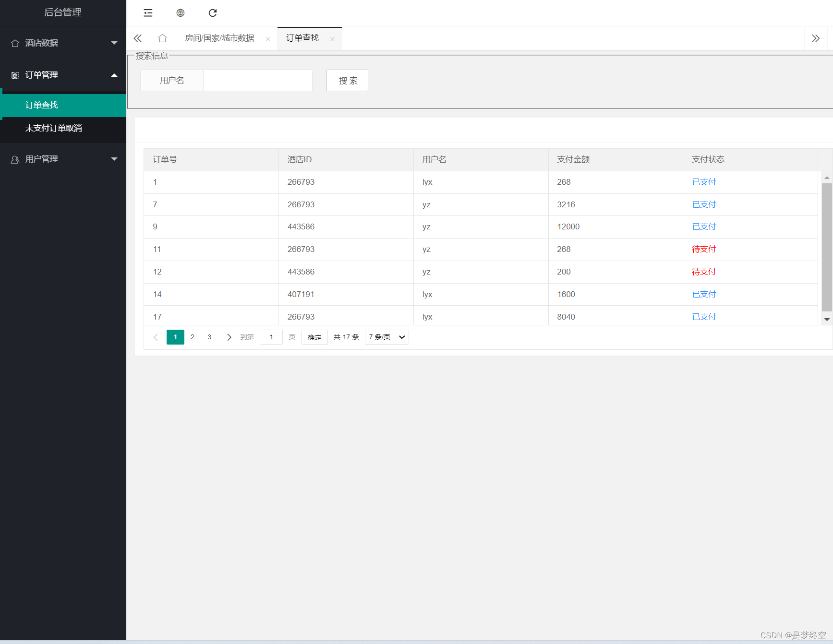Collapse the 订单管理 menu
The width and height of the screenshot is (833, 644).
point(63,75)
